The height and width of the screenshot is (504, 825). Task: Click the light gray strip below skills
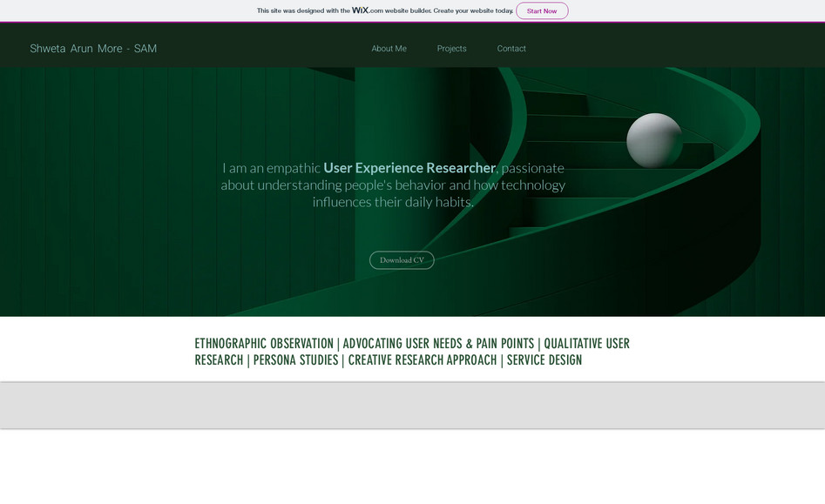[412, 406]
